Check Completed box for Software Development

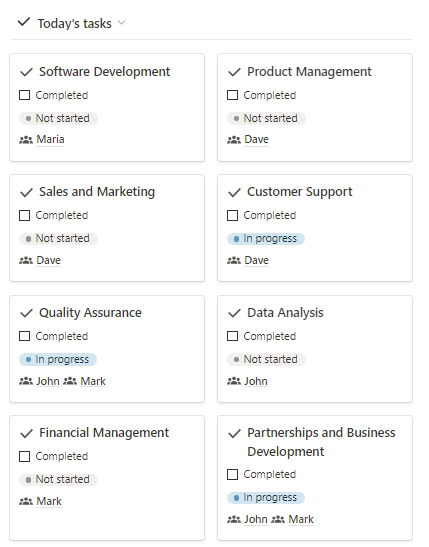pyautogui.click(x=24, y=95)
